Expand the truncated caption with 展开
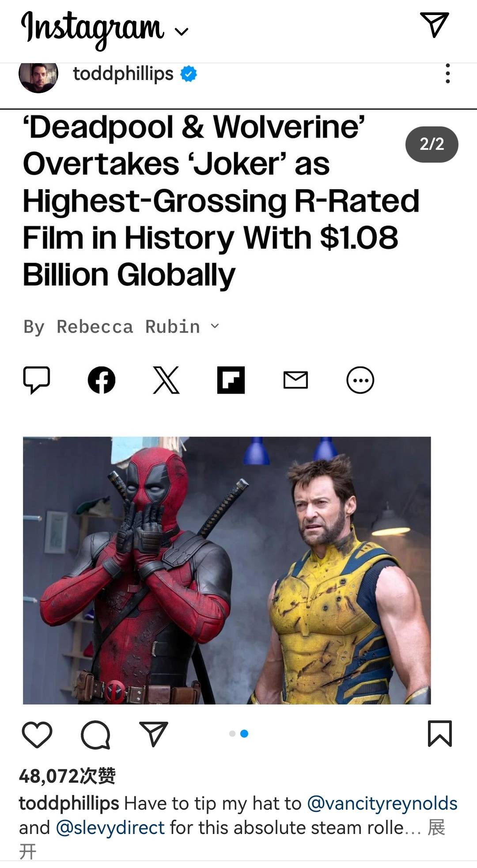 436,828
